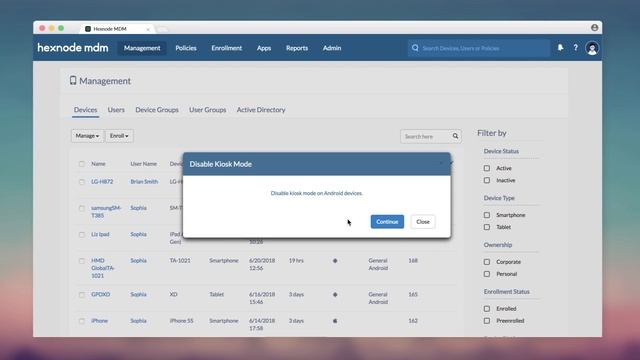Viewport: 640px width, 360px height.
Task: Click Hexnode MDM browser tab favicon
Action: [88, 29]
